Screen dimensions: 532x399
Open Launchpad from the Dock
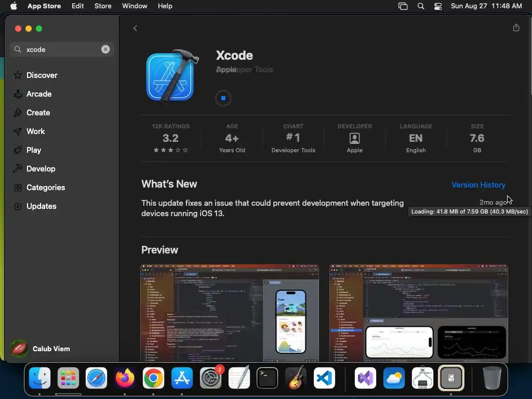click(68, 378)
